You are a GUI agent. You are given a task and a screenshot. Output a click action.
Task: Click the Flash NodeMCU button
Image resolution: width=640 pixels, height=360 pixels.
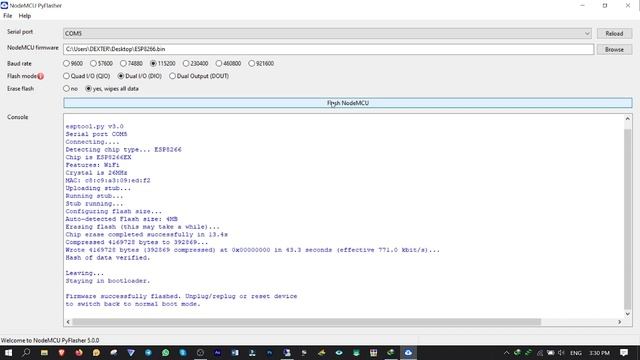(x=348, y=103)
